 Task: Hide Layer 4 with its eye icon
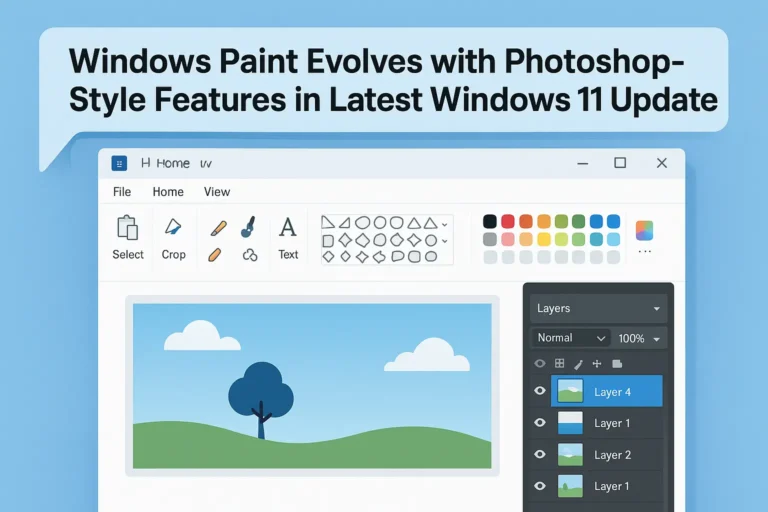[540, 390]
